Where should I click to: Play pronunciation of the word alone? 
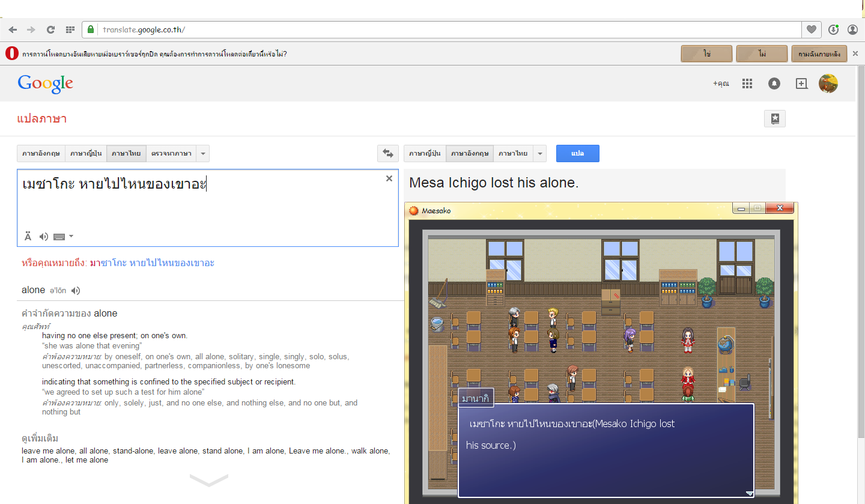pyautogui.click(x=75, y=291)
